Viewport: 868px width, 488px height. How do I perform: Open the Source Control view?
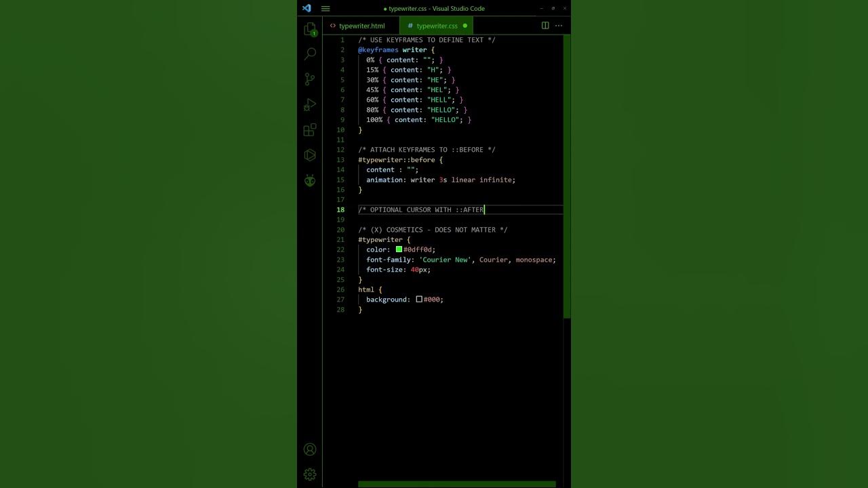(x=310, y=79)
